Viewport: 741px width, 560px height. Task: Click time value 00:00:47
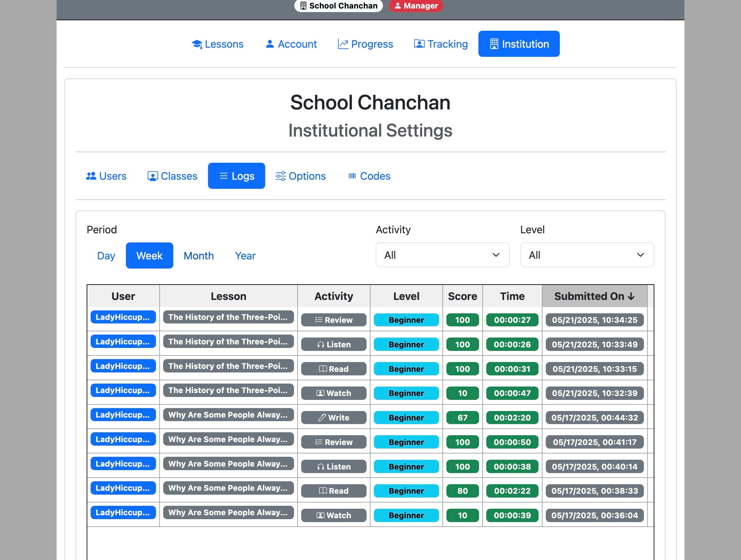[x=512, y=393]
